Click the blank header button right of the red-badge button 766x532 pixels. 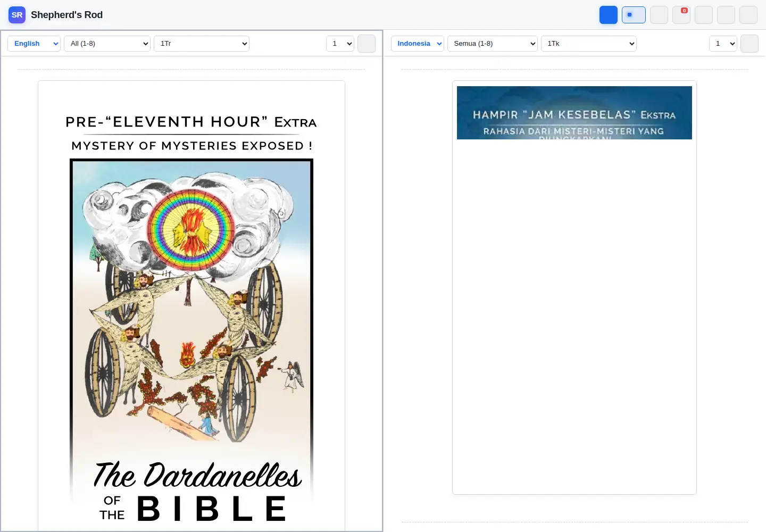tap(704, 15)
